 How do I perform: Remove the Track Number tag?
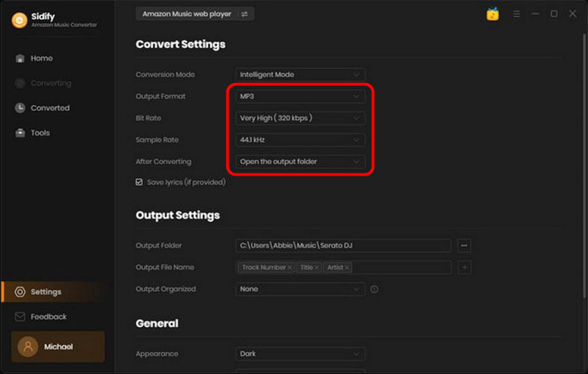[290, 267]
